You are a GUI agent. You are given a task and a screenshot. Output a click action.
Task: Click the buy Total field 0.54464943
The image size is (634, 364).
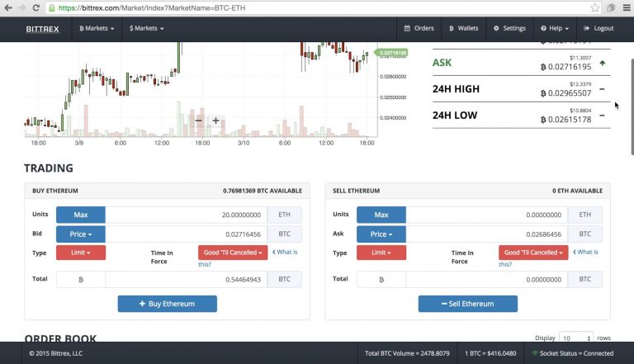pos(186,280)
